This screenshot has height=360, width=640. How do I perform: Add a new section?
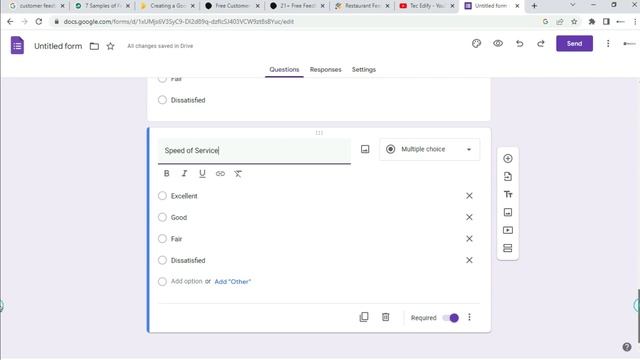click(x=508, y=248)
